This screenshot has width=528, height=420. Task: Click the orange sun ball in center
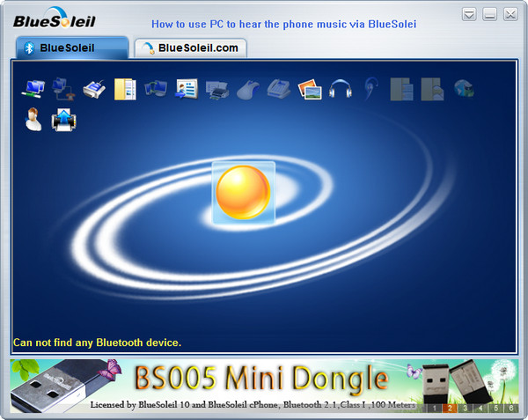[243, 192]
